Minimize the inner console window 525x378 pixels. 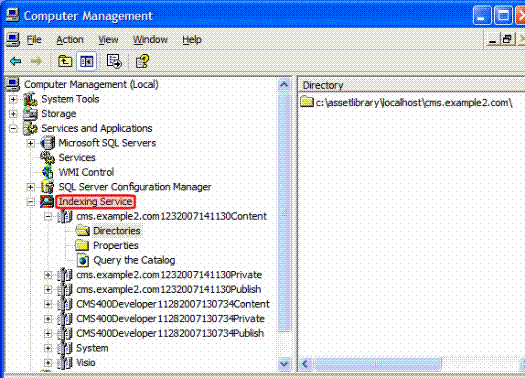[x=492, y=40]
